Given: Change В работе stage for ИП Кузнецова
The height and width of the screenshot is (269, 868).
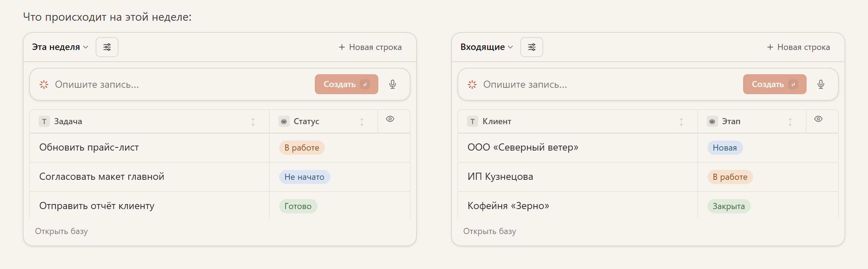Looking at the screenshot, I should [x=730, y=177].
